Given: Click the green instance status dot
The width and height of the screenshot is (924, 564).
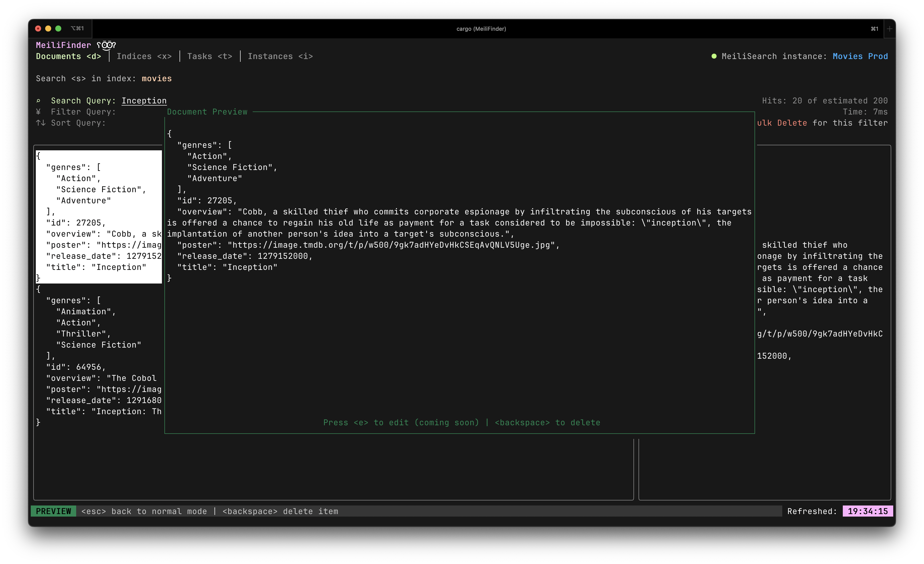Looking at the screenshot, I should coord(714,56).
